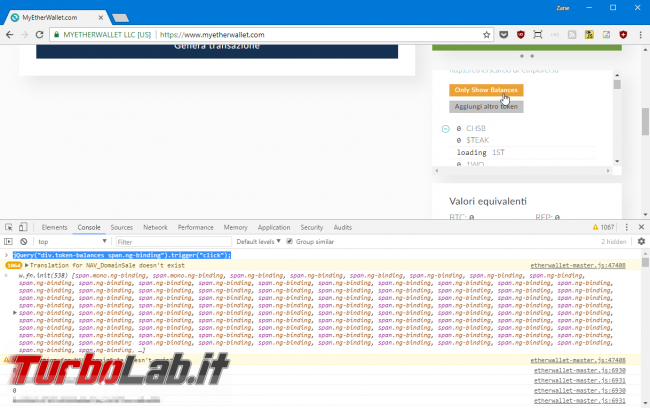This screenshot has width=650, height=408.
Task: Open the Default levels dropdown
Action: [258, 241]
